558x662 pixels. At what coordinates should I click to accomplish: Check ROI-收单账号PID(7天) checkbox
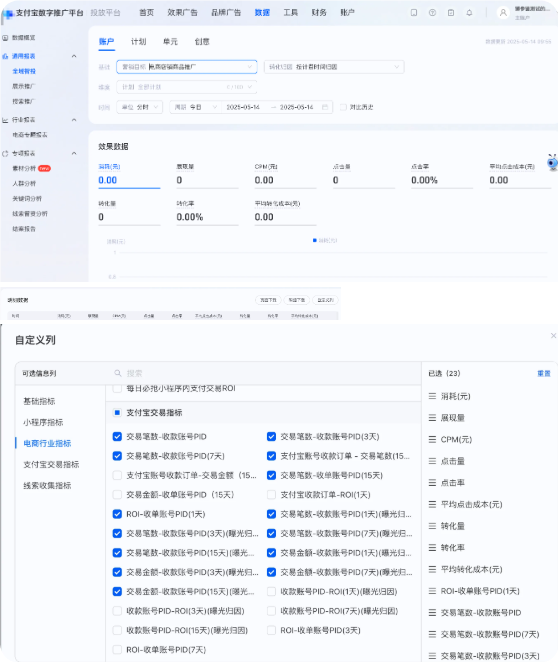point(117,649)
